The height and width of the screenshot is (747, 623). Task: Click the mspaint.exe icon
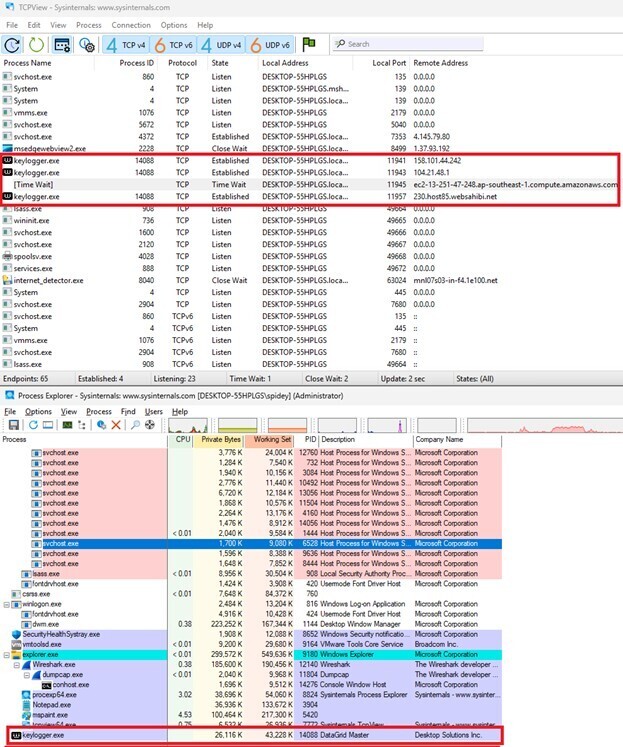pos(26,715)
